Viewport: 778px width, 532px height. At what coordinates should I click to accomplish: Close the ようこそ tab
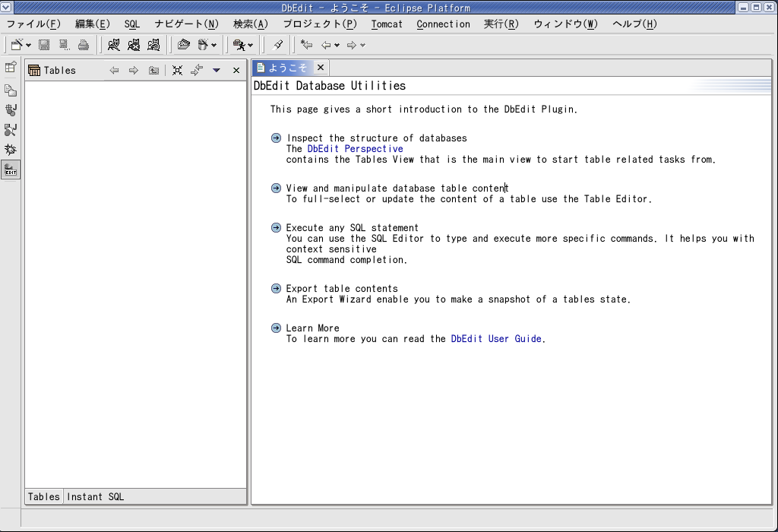click(321, 68)
